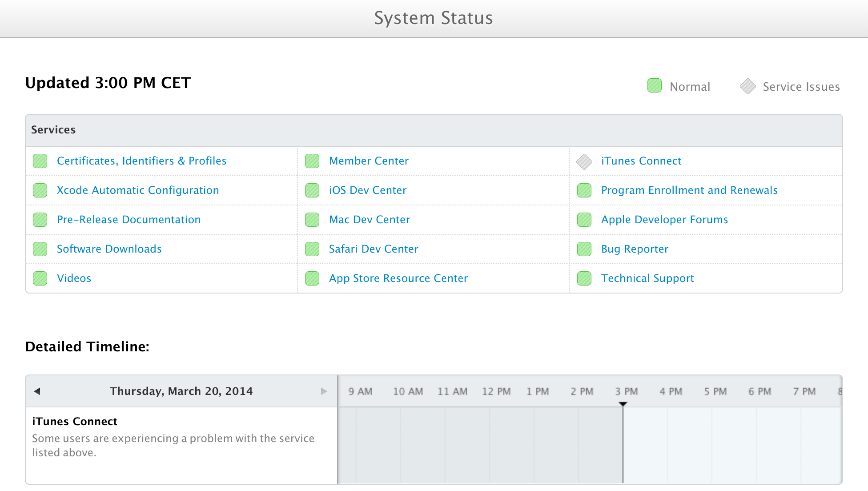Click the shaded iTunes Connect issue bar
This screenshot has height=491, width=868.
(x=480, y=445)
